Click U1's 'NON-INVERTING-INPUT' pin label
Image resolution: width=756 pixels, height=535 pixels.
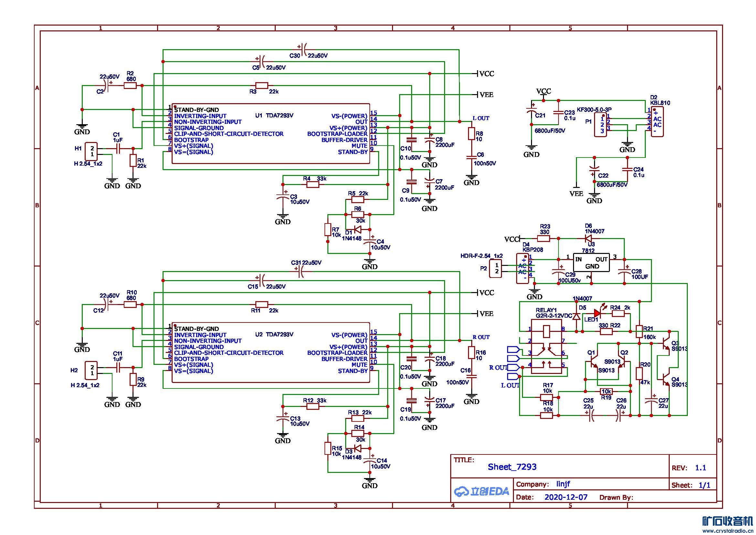208,122
